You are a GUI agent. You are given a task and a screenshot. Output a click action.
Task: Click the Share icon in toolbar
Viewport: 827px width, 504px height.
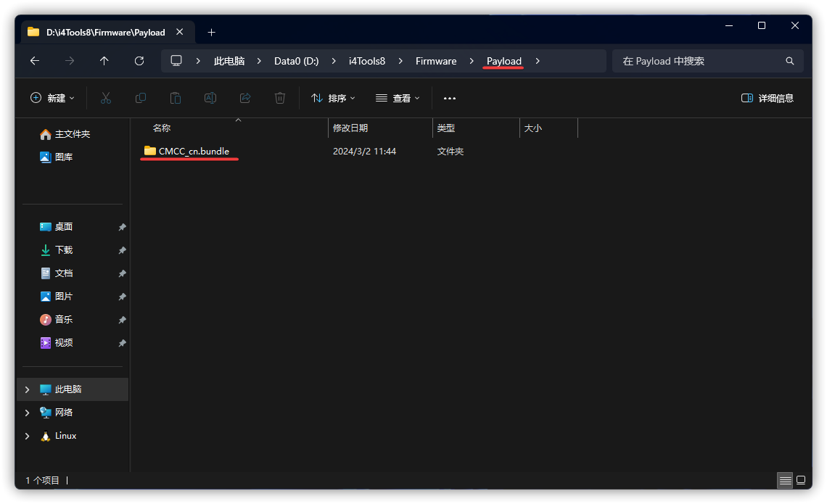point(245,98)
